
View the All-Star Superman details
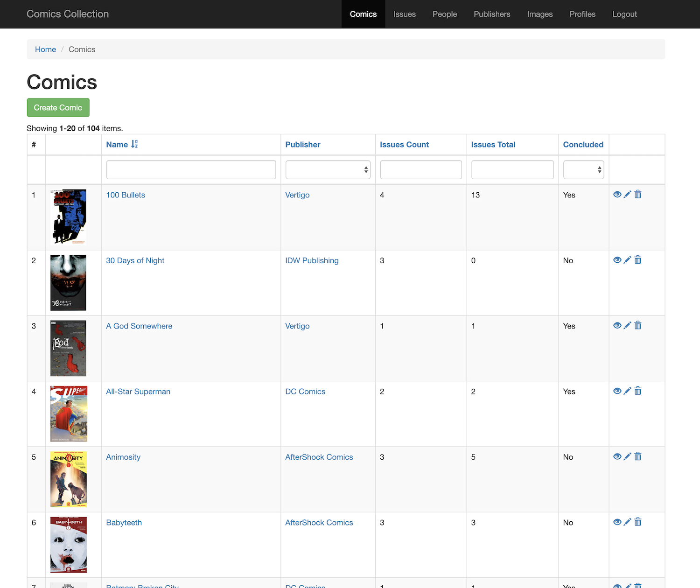click(617, 391)
